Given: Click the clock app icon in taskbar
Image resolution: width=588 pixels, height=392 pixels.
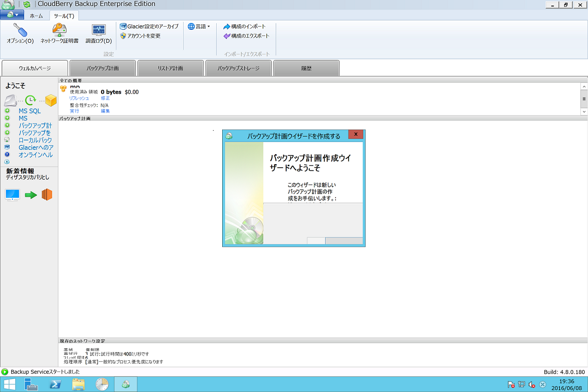Looking at the screenshot, I should (x=102, y=385).
